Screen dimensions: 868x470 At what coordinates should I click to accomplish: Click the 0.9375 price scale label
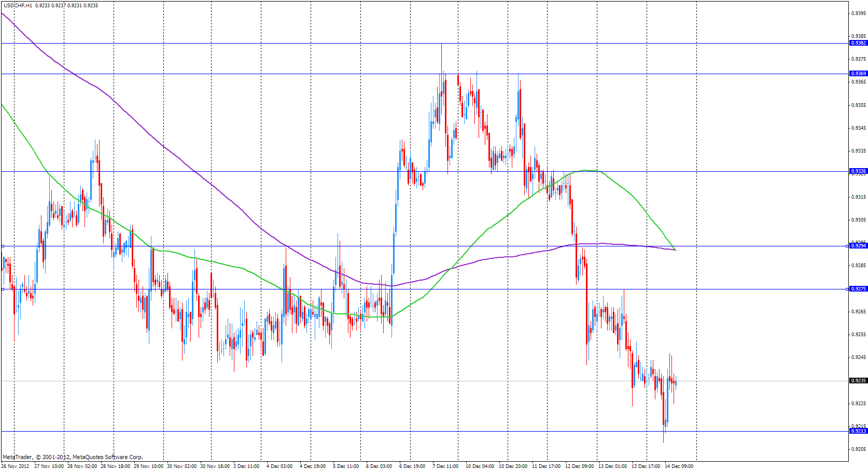click(x=859, y=59)
